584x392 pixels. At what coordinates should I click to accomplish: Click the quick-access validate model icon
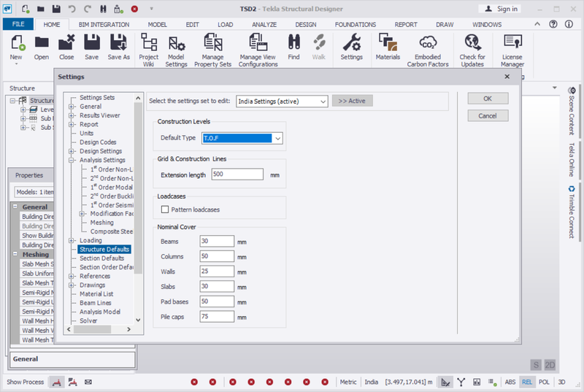118,9
